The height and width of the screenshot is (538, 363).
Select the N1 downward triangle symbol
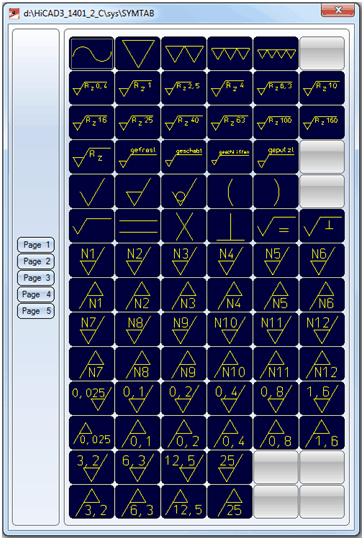click(x=92, y=260)
